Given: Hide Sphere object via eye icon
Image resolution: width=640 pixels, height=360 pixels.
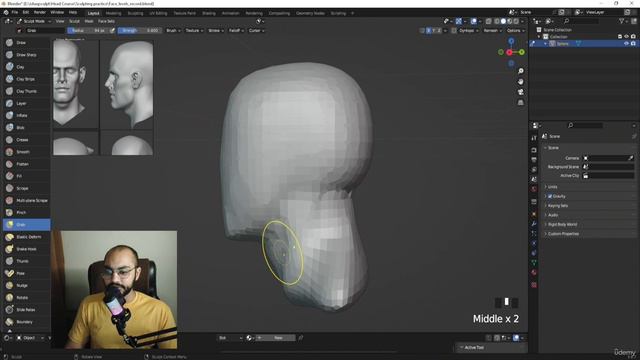Looking at the screenshot, I should coord(626,44).
